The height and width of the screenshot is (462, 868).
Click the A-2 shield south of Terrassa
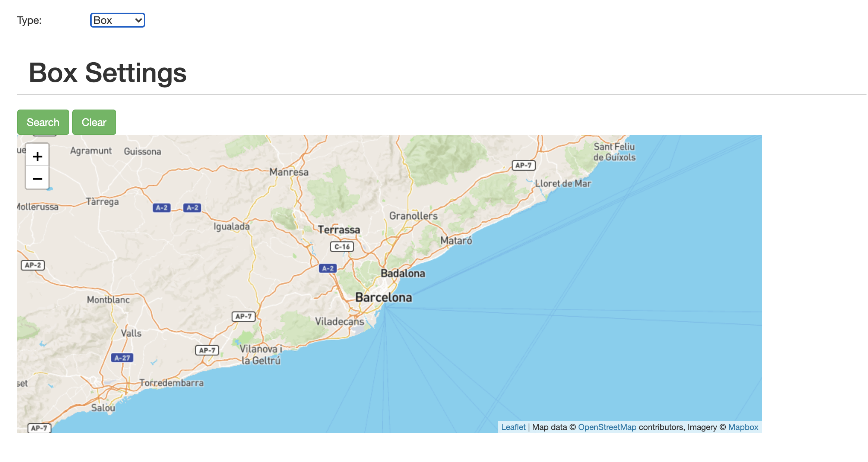click(x=328, y=268)
